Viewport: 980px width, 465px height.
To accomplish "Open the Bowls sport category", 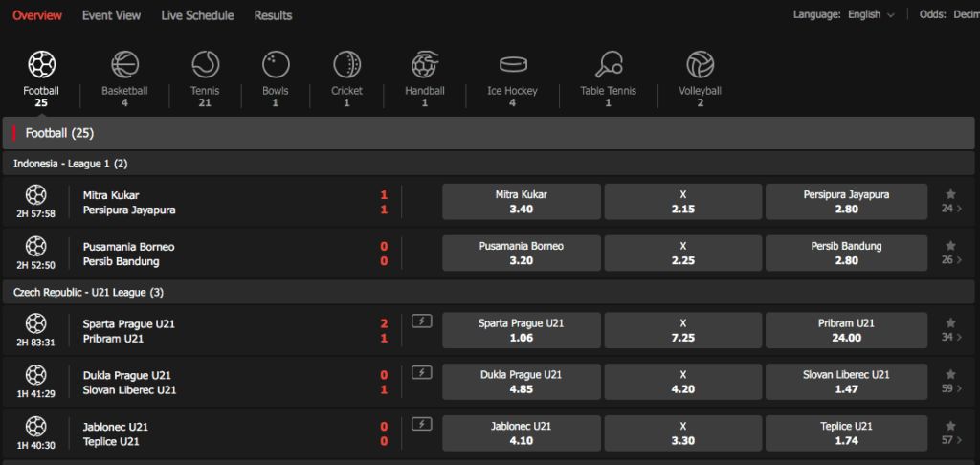I will (x=275, y=64).
